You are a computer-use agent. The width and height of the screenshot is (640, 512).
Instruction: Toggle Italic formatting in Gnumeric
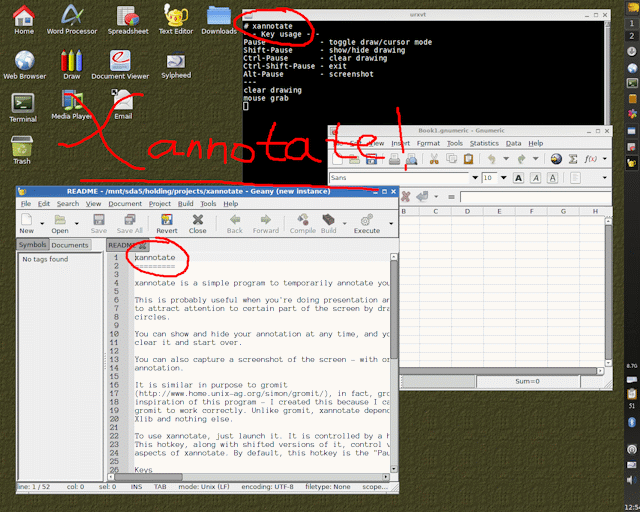tap(537, 177)
